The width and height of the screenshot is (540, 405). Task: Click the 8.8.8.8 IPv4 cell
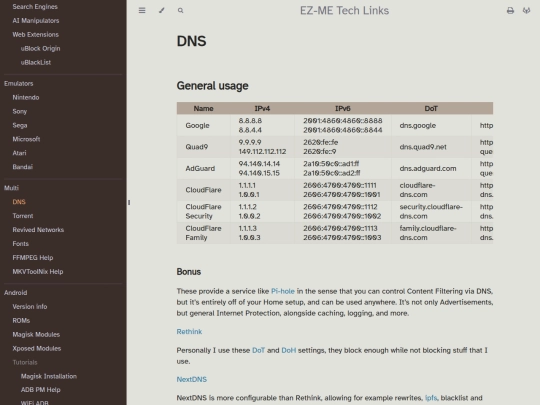pyautogui.click(x=262, y=126)
